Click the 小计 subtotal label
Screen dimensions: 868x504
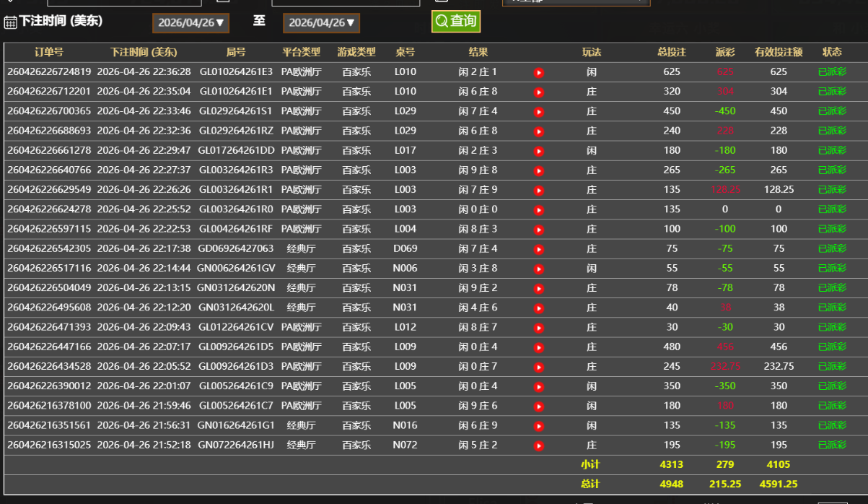click(x=591, y=464)
